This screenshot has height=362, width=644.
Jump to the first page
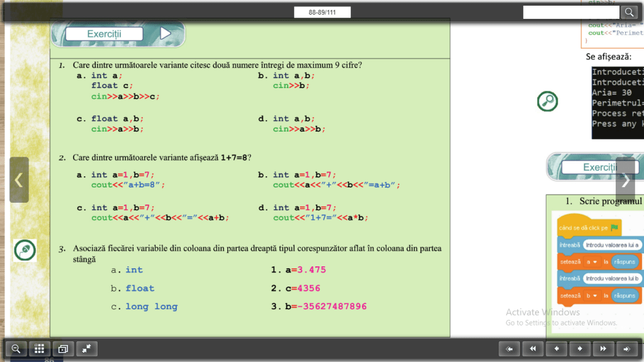(509, 348)
